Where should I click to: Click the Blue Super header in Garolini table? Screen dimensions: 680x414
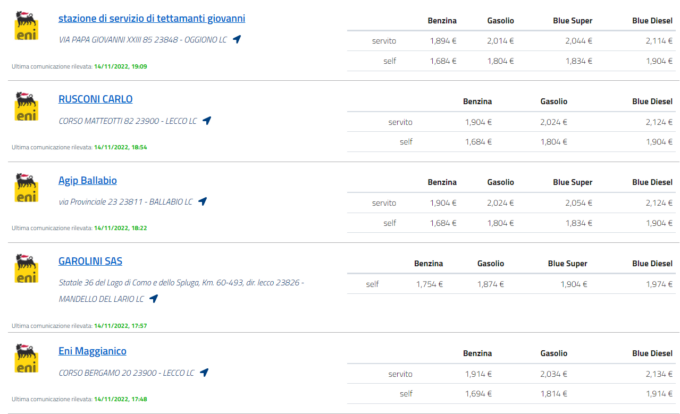click(567, 264)
